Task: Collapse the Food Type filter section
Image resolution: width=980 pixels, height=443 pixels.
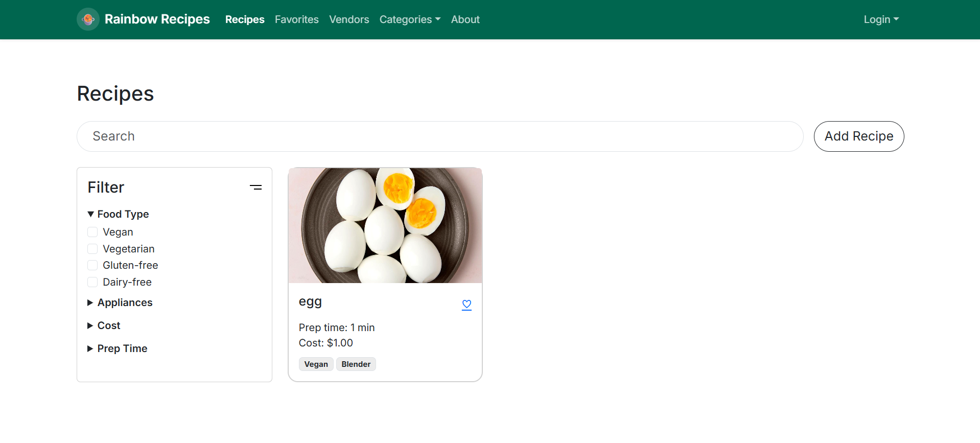Action: (118, 214)
